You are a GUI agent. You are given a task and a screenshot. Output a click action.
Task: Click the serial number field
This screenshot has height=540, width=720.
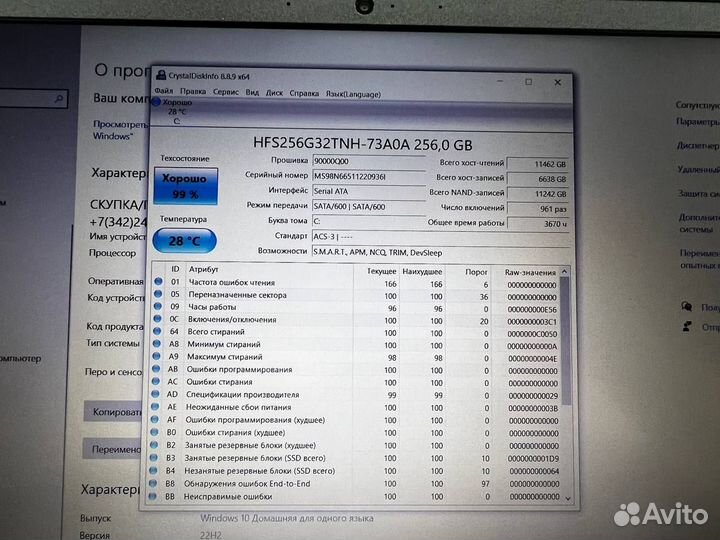pyautogui.click(x=369, y=177)
